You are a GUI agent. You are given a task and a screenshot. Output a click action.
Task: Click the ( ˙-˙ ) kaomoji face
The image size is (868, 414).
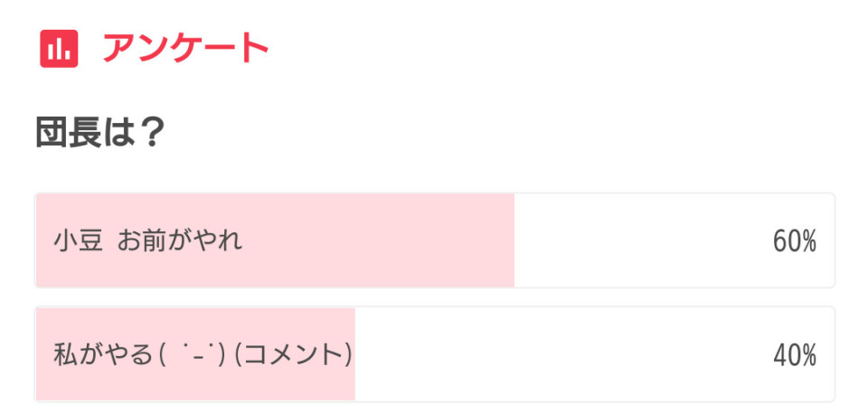[192, 354]
